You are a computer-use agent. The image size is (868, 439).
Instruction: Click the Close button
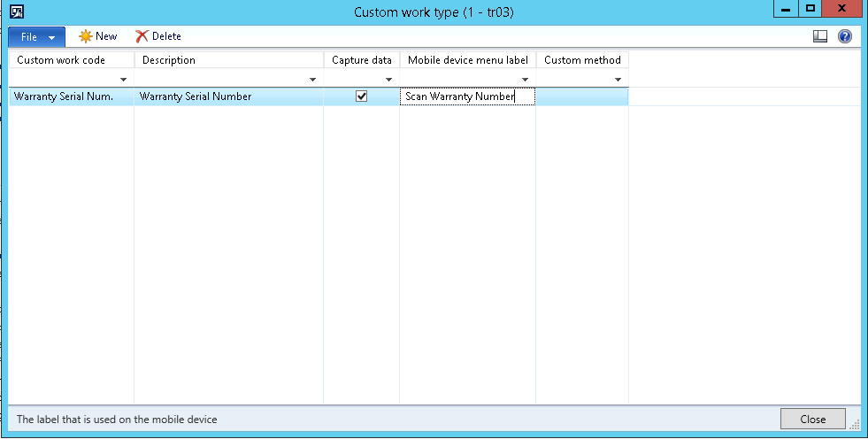pyautogui.click(x=812, y=419)
